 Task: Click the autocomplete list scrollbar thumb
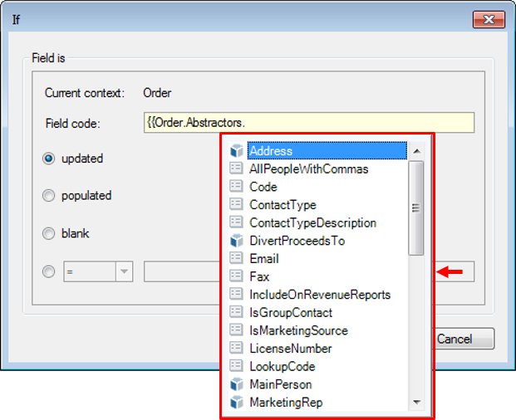[x=416, y=208]
